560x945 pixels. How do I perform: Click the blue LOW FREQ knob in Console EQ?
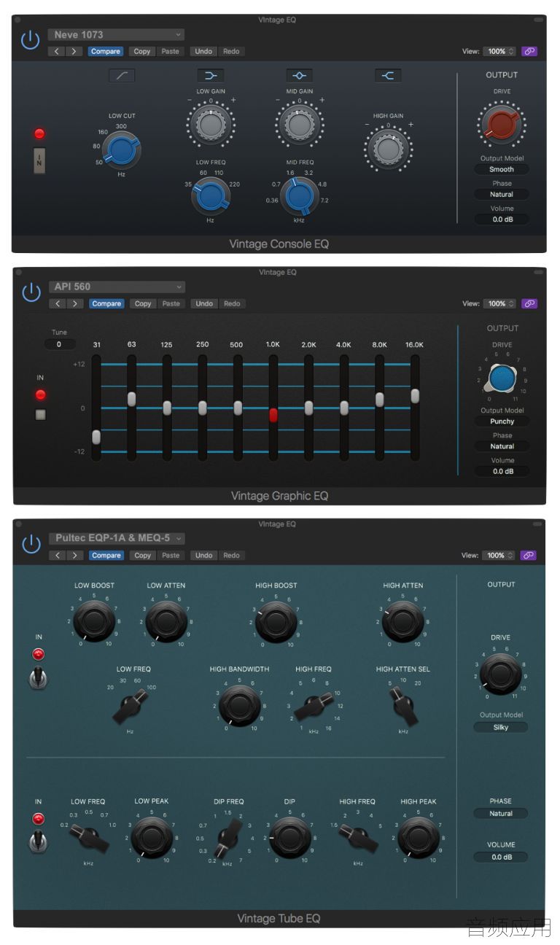pos(211,197)
